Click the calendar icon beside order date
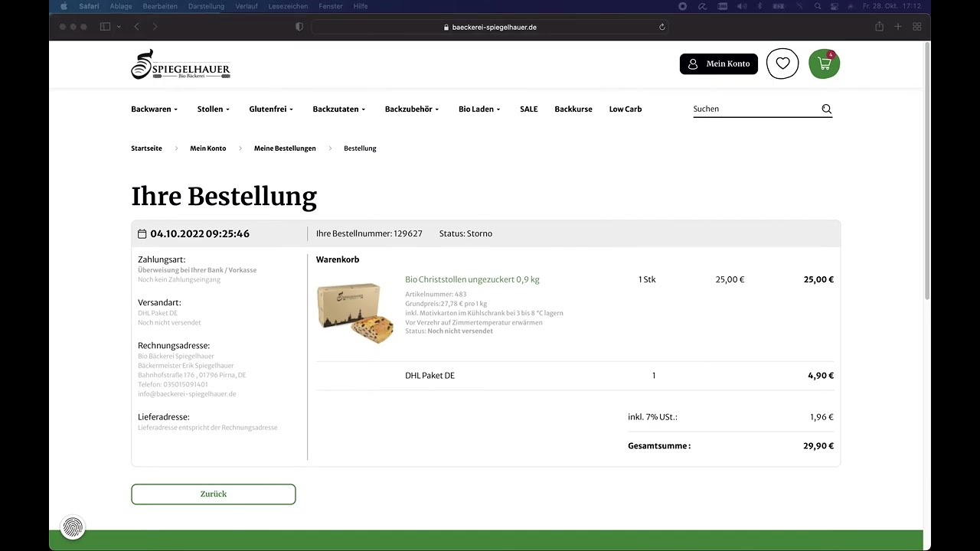The height and width of the screenshot is (551, 980). pyautogui.click(x=142, y=234)
